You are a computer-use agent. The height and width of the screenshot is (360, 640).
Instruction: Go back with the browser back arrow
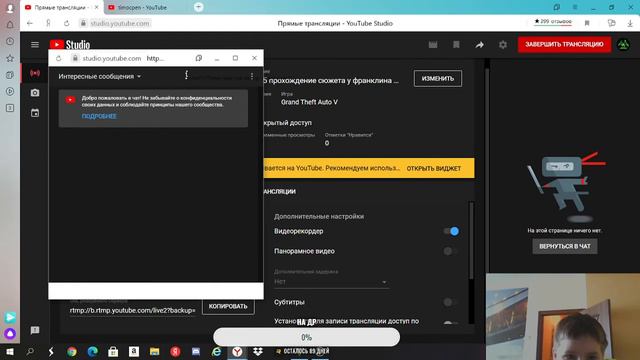click(30, 23)
